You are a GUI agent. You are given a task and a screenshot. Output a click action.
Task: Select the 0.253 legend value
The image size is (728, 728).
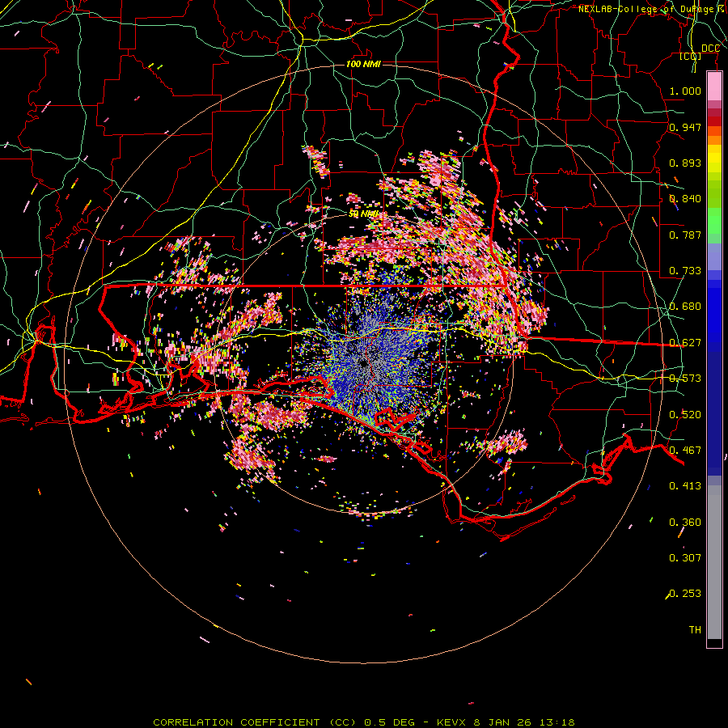[x=685, y=594]
